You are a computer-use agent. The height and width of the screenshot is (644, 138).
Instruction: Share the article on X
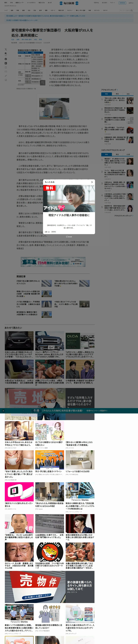pyautogui.click(x=6, y=49)
